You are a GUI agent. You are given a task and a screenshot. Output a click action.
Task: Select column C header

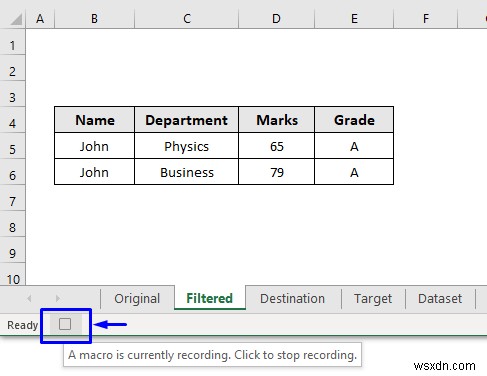pos(187,19)
